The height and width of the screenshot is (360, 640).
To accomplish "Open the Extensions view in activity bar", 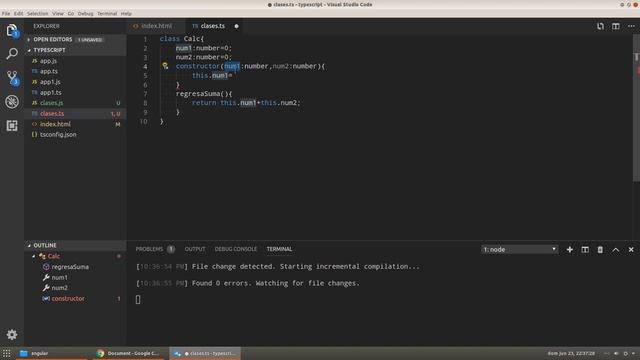I will [12, 125].
